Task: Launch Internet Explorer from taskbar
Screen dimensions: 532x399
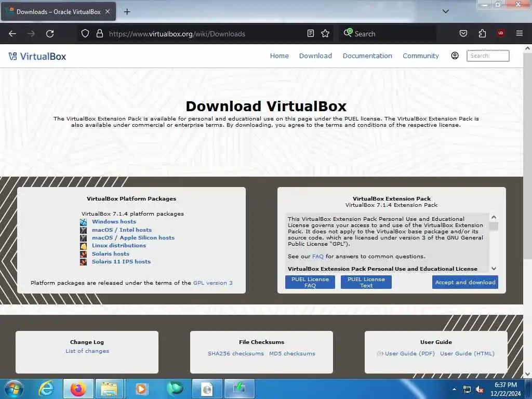Action: (46, 389)
